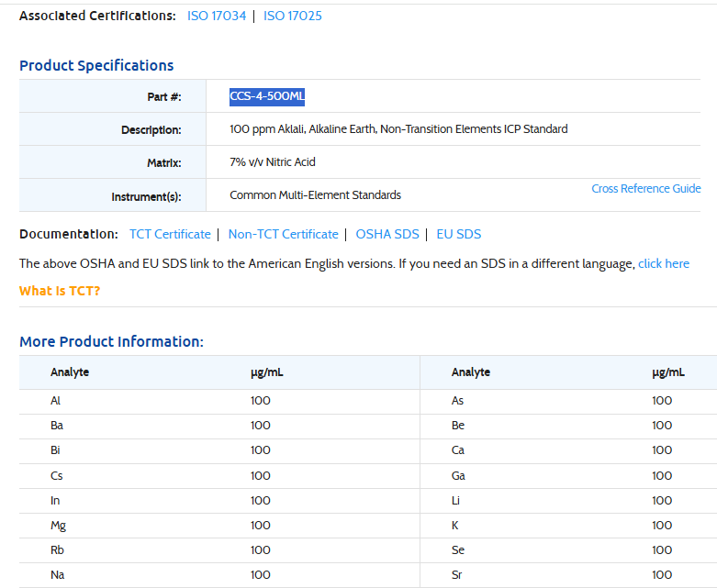
Task: Select the Be analyte cell
Action: click(x=458, y=426)
